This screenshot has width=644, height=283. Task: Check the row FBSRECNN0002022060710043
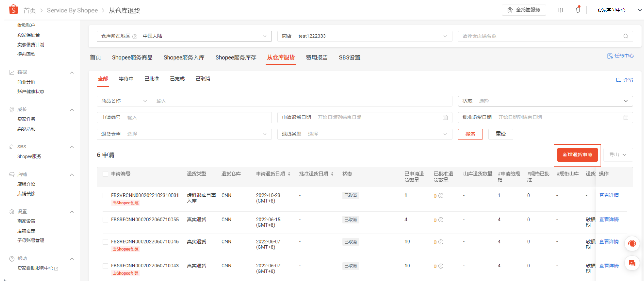pos(105,266)
